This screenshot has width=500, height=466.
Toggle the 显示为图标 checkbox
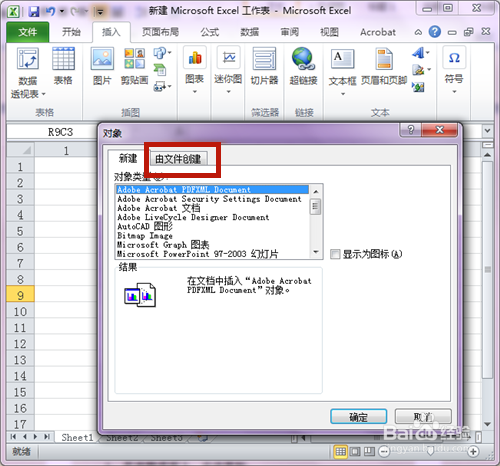[x=335, y=254]
